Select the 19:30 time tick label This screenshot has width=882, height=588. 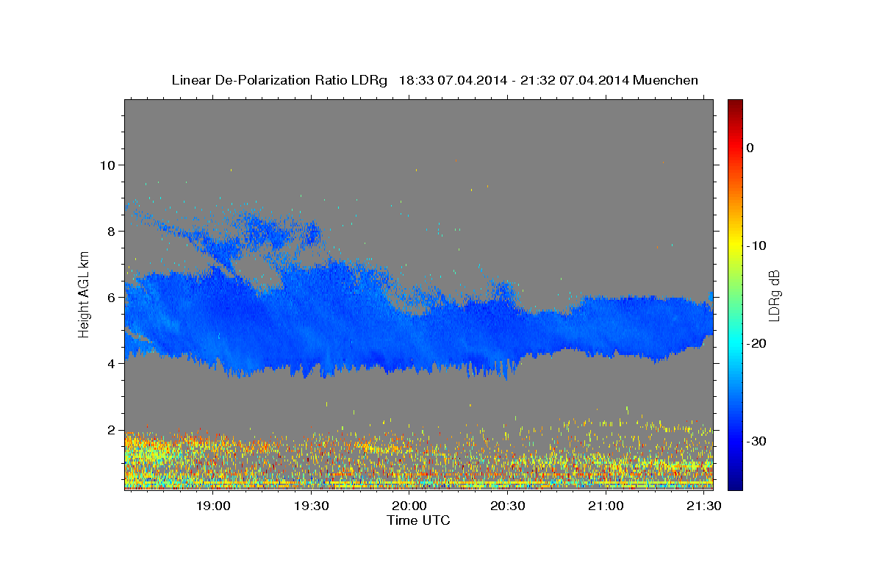click(311, 506)
